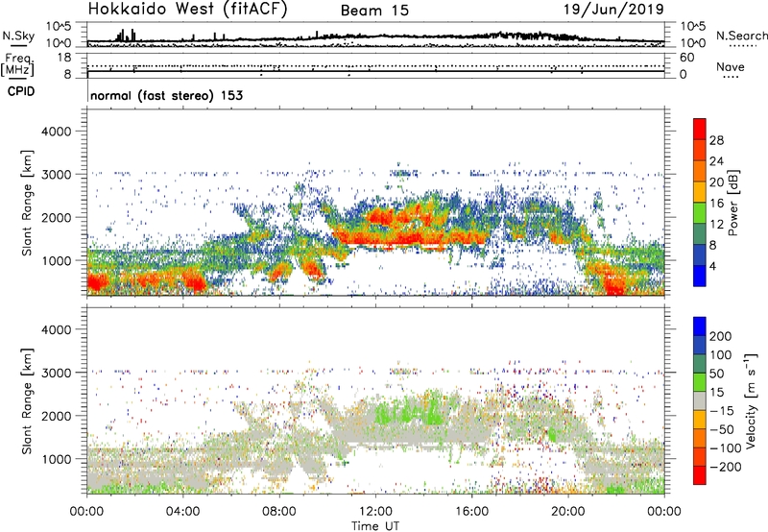Click the 'Power [dB]' colorbar title

tap(732, 203)
